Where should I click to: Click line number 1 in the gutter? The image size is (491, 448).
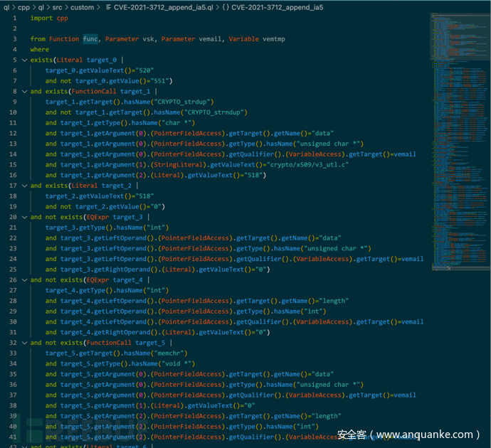pyautogui.click(x=14, y=18)
